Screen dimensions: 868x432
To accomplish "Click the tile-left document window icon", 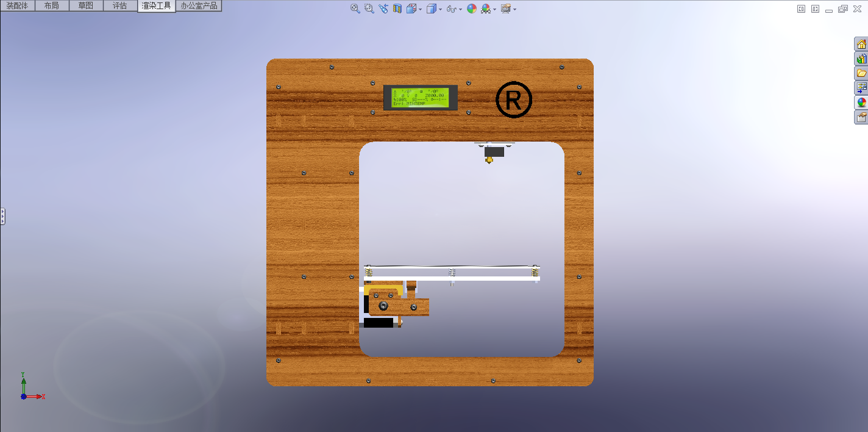I will tap(801, 9).
